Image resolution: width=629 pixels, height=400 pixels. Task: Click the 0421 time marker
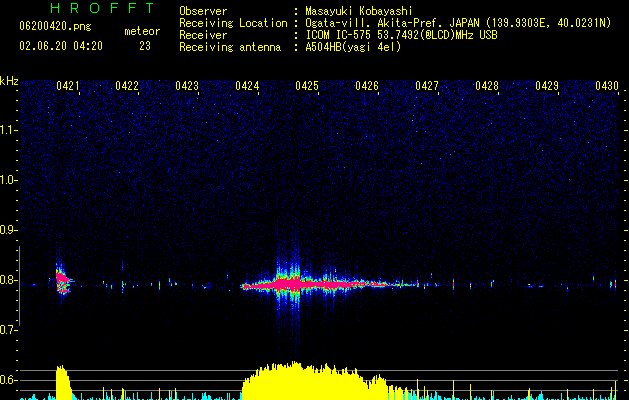click(x=67, y=86)
